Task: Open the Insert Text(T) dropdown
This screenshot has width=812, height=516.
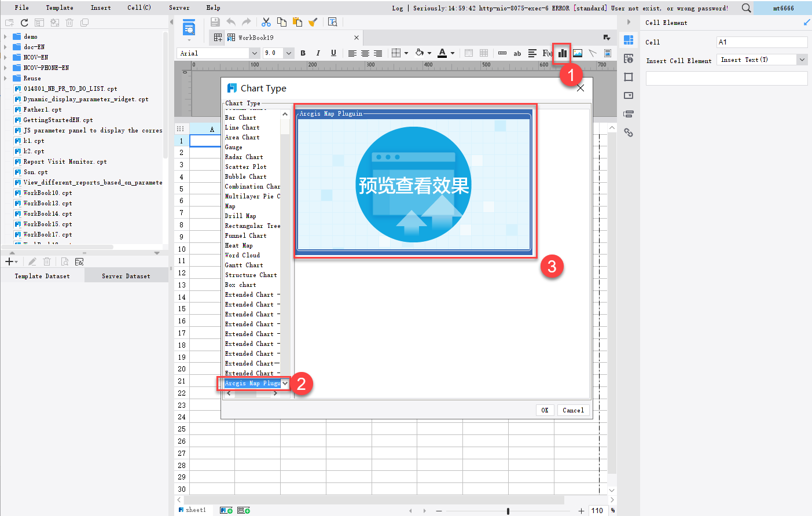Action: point(802,59)
